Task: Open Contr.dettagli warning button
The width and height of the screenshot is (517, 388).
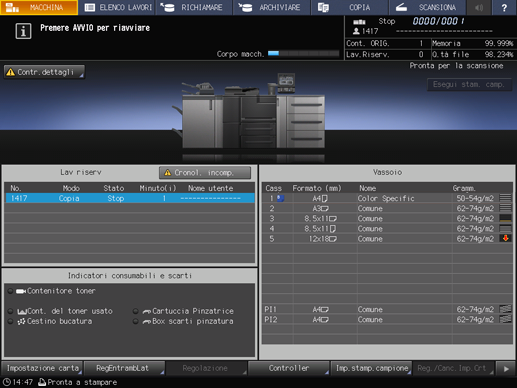Action: pyautogui.click(x=44, y=72)
